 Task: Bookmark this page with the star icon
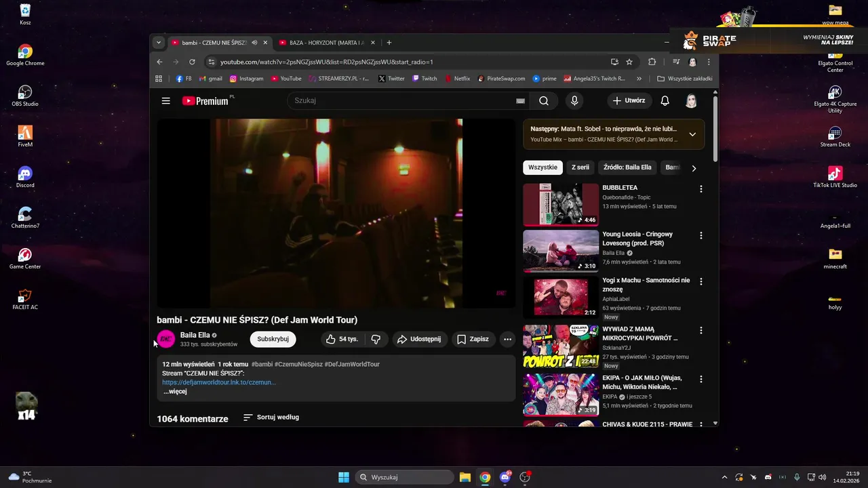pyautogui.click(x=629, y=62)
